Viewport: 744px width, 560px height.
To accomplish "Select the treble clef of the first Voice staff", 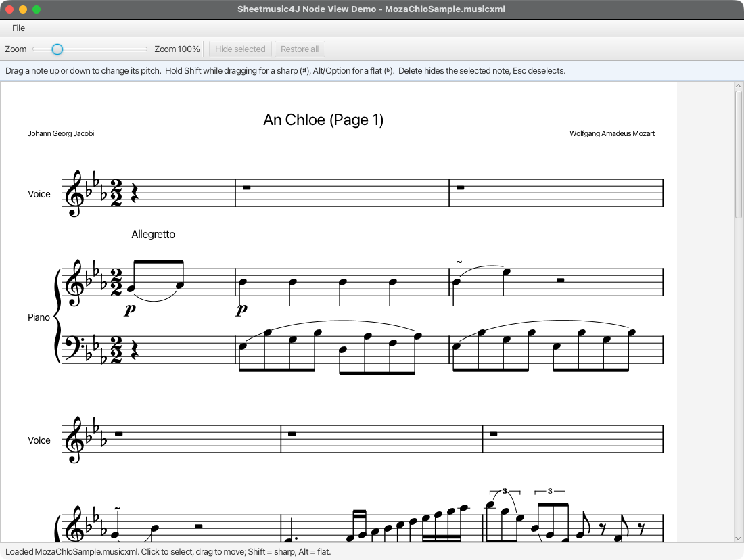I will pyautogui.click(x=74, y=193).
